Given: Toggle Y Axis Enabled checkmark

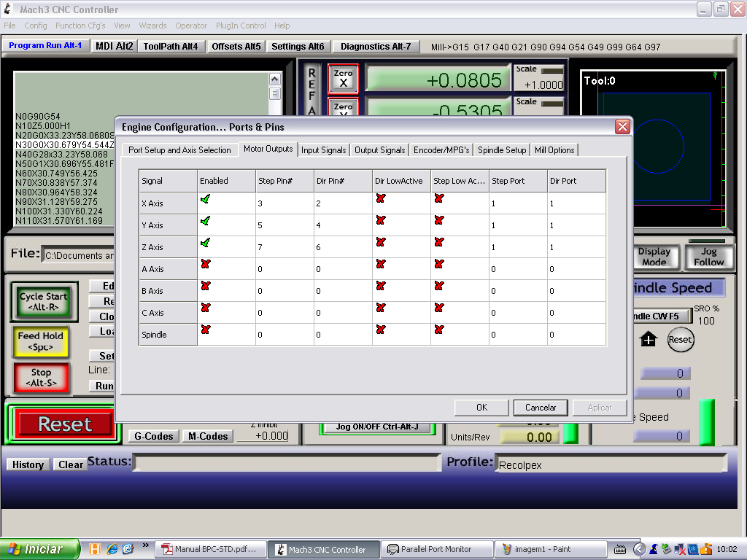Looking at the screenshot, I should (205, 221).
